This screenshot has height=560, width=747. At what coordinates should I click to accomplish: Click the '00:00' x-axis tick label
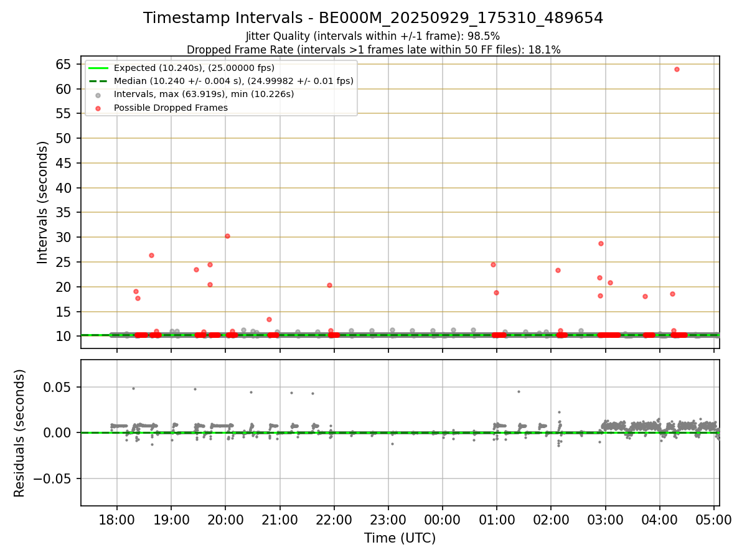(443, 520)
